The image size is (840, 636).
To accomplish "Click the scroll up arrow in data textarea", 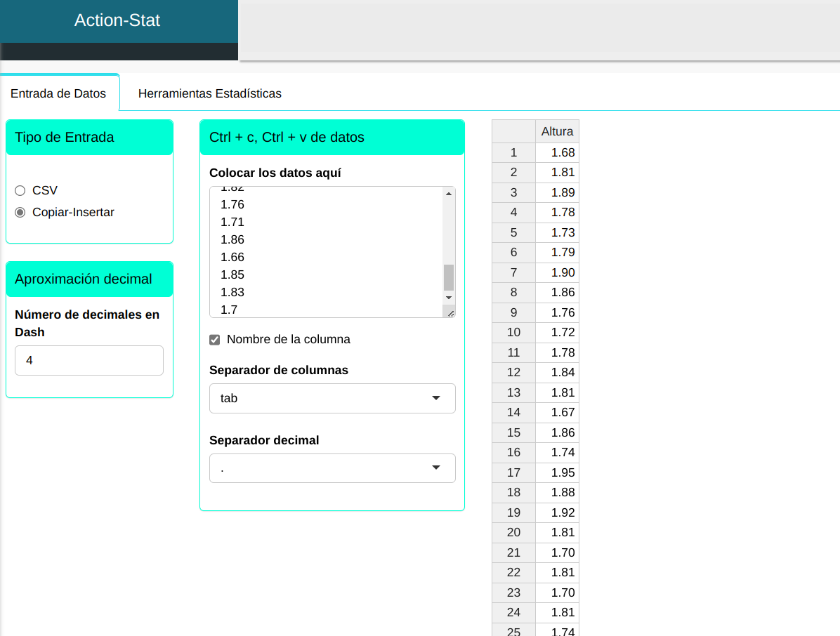I will [449, 194].
